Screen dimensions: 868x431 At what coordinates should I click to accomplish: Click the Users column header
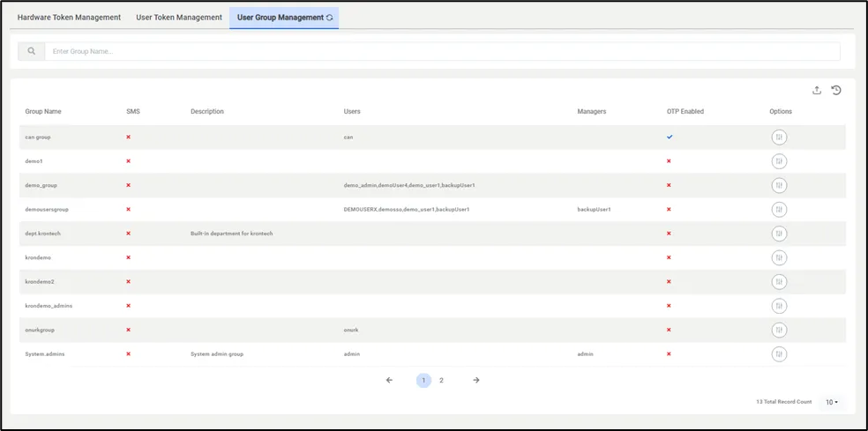(x=352, y=111)
